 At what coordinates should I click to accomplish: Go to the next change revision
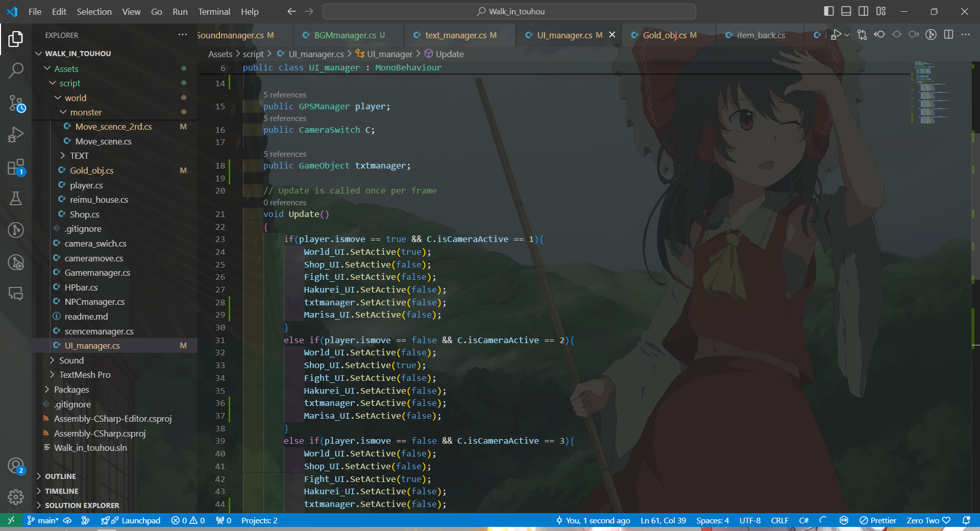(914, 35)
